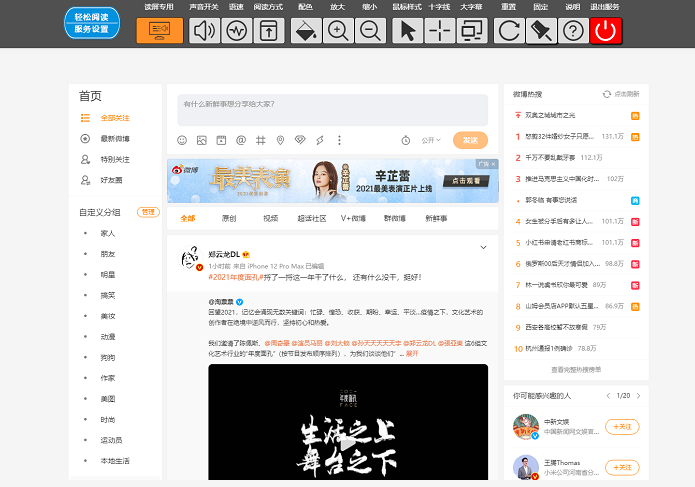Click the zoom in magnifier (放大) icon
Image resolution: width=695 pixels, height=487 pixels.
338,31
